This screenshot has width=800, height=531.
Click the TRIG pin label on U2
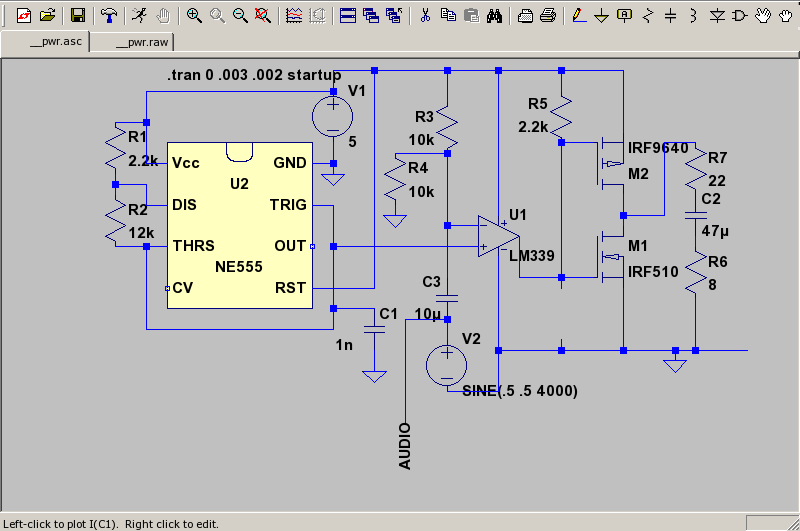[x=288, y=205]
